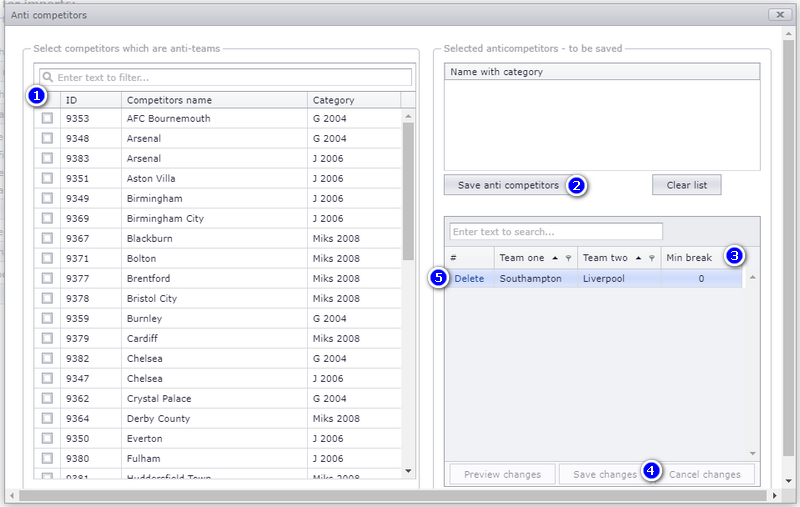
Task: Click Cancel changes button
Action: coord(705,474)
